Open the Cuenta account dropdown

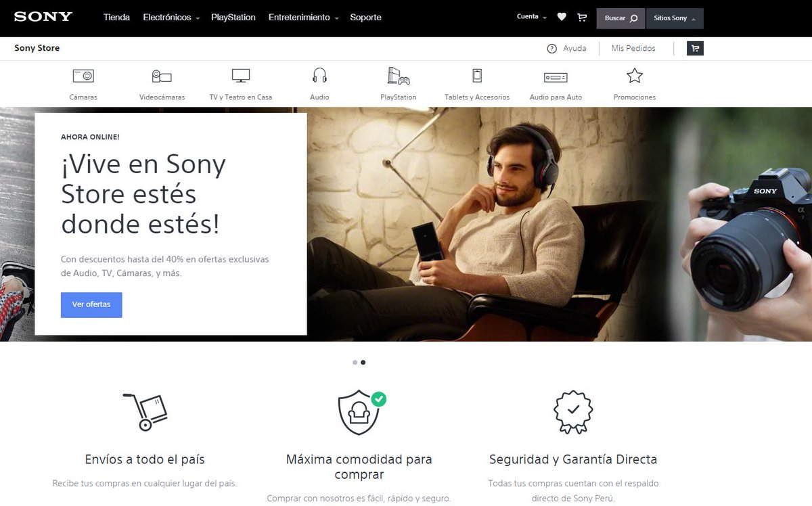[532, 17]
